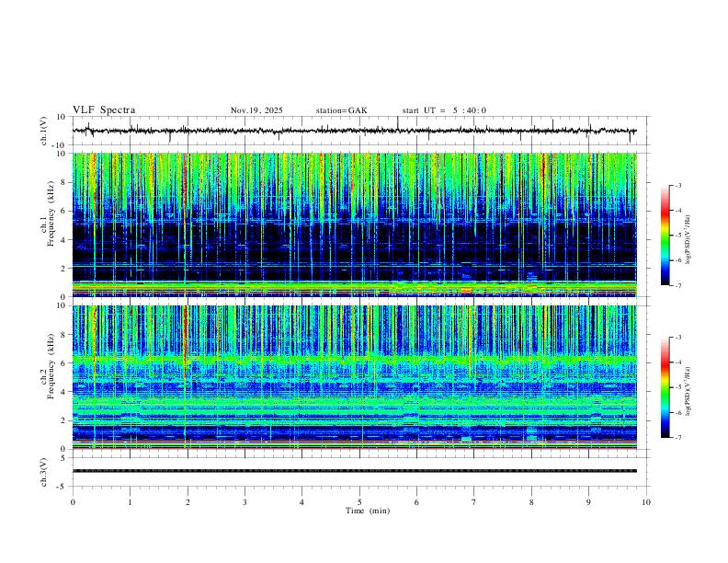Click the ch.2 'Frequency (kHz)' axis label
This screenshot has height=563, width=728.
click(x=51, y=366)
